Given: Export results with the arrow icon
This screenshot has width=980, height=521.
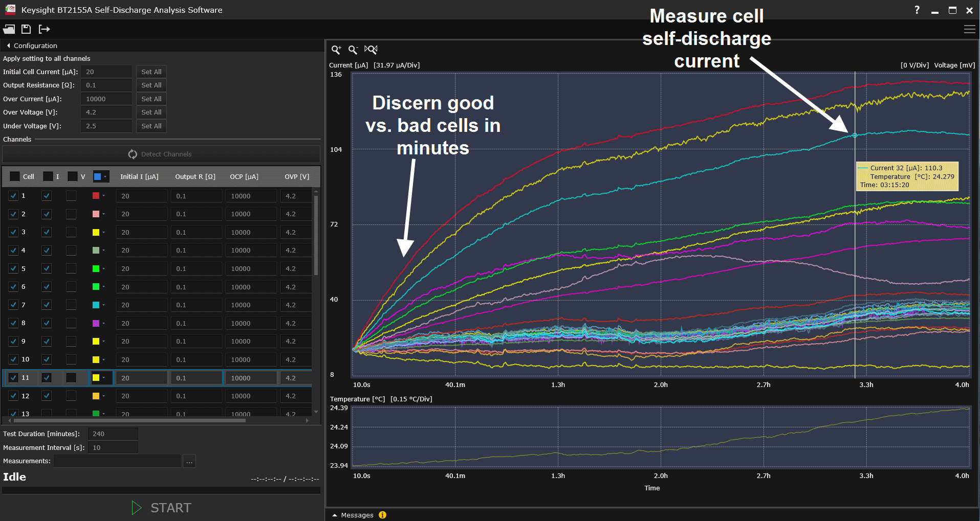Looking at the screenshot, I should [x=45, y=29].
